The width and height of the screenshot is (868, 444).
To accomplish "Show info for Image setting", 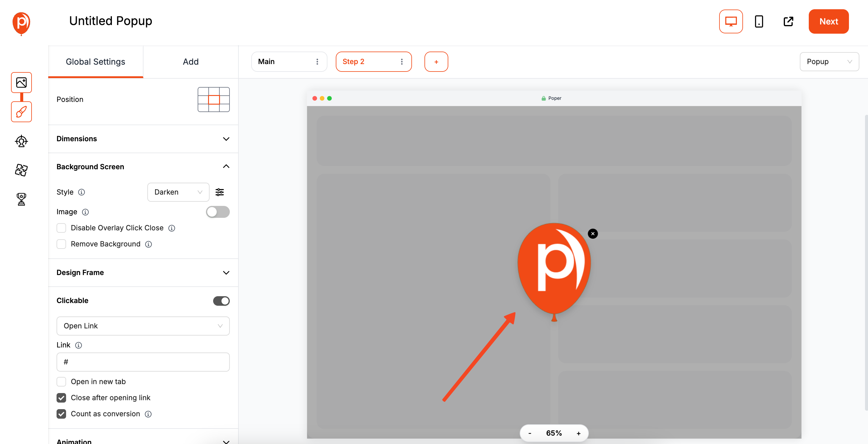I will pyautogui.click(x=85, y=212).
